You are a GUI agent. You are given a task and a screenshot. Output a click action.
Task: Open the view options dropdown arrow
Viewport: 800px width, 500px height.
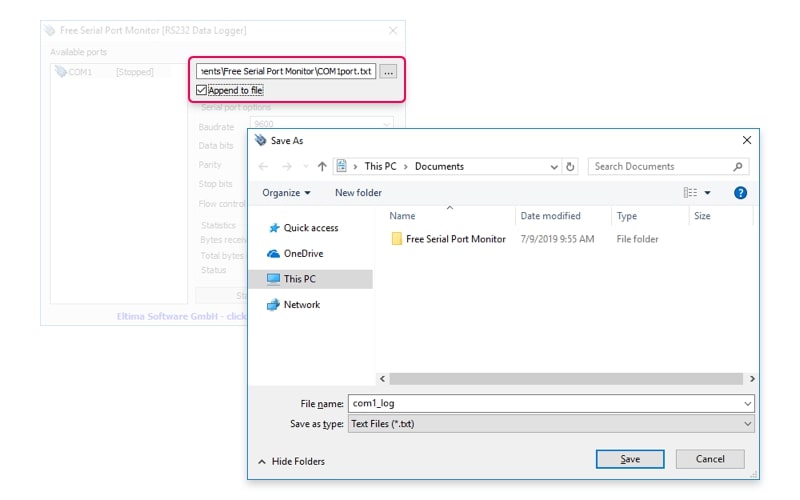coord(708,192)
